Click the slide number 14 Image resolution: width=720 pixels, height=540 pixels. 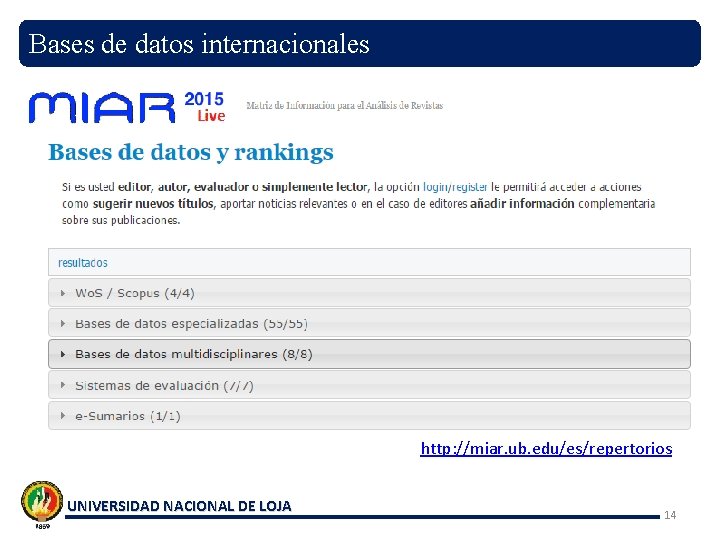tap(670, 515)
